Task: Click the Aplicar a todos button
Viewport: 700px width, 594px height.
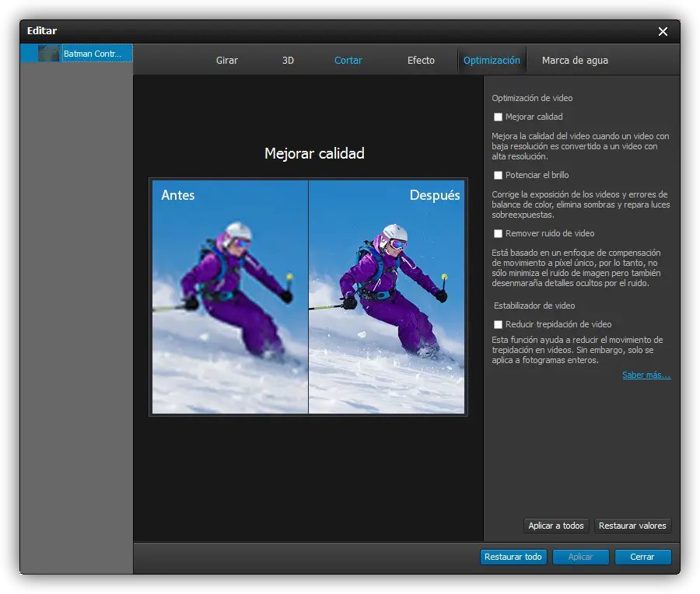Action: (x=556, y=526)
